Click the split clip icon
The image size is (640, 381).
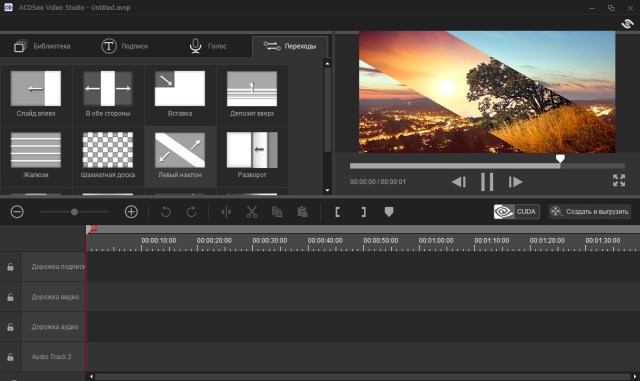pyautogui.click(x=226, y=212)
